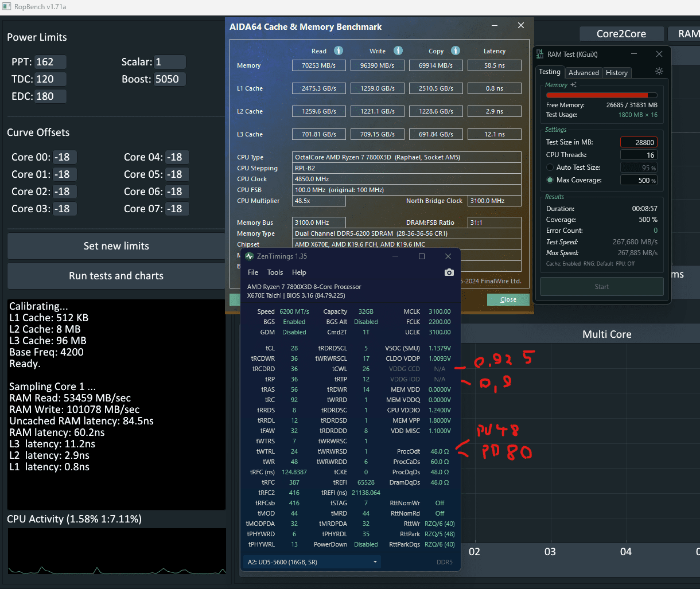Click the ZenTimings title bar app icon

click(x=249, y=256)
